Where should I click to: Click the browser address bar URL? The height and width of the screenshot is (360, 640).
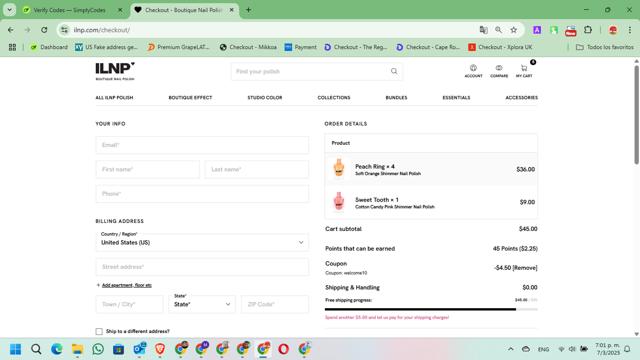point(102,30)
